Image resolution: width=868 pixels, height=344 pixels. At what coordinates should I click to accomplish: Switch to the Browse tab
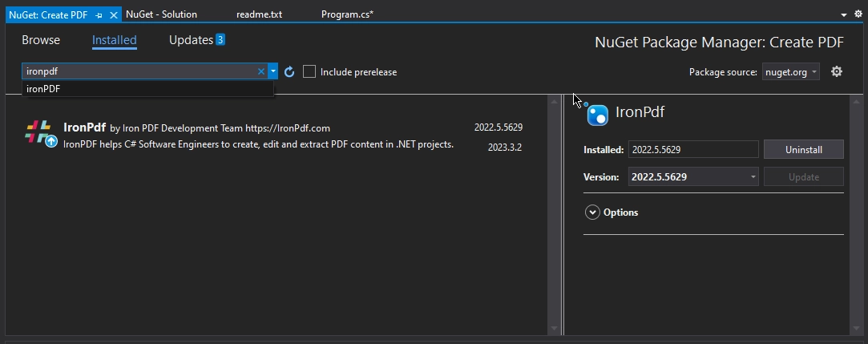[x=41, y=40]
